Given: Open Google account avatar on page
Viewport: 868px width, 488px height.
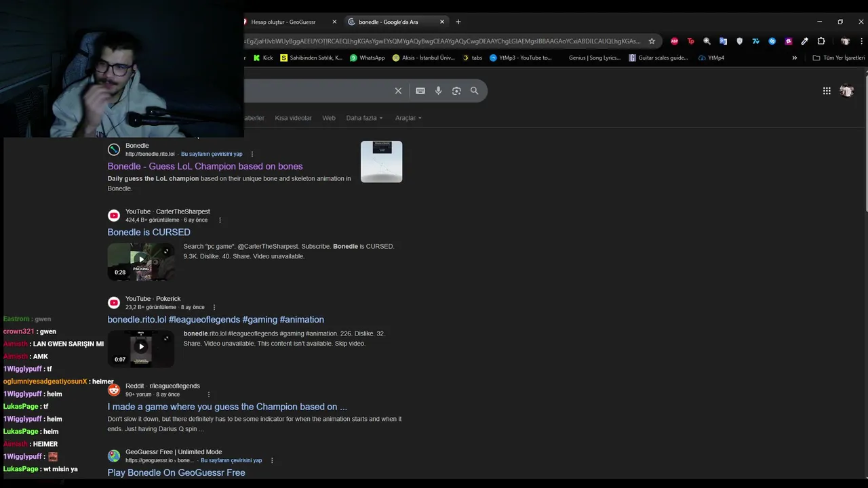Looking at the screenshot, I should [x=847, y=91].
